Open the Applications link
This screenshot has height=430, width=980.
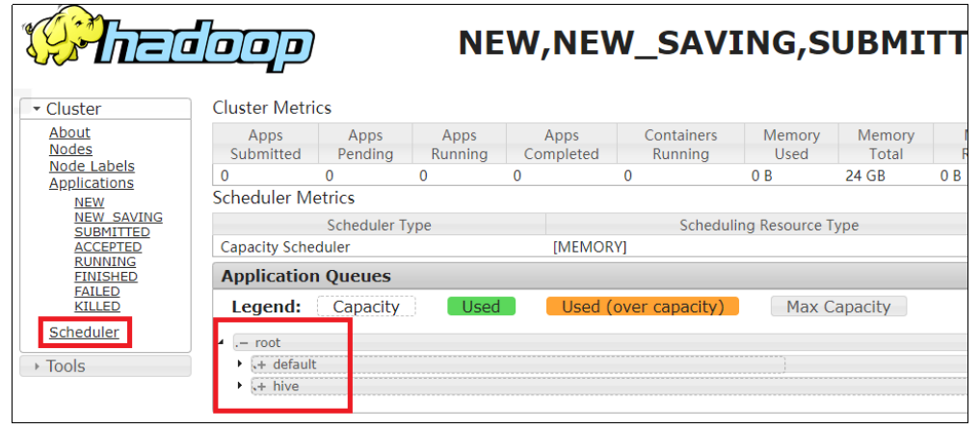[92, 183]
